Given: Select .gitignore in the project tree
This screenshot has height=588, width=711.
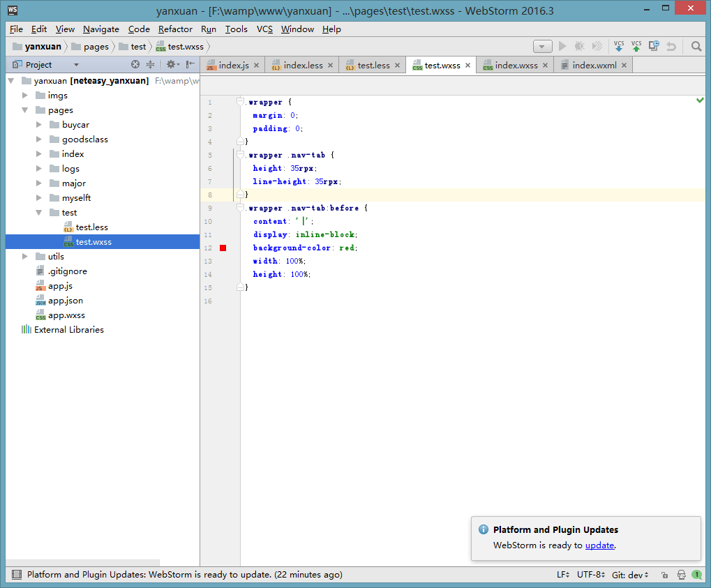Looking at the screenshot, I should (x=67, y=271).
